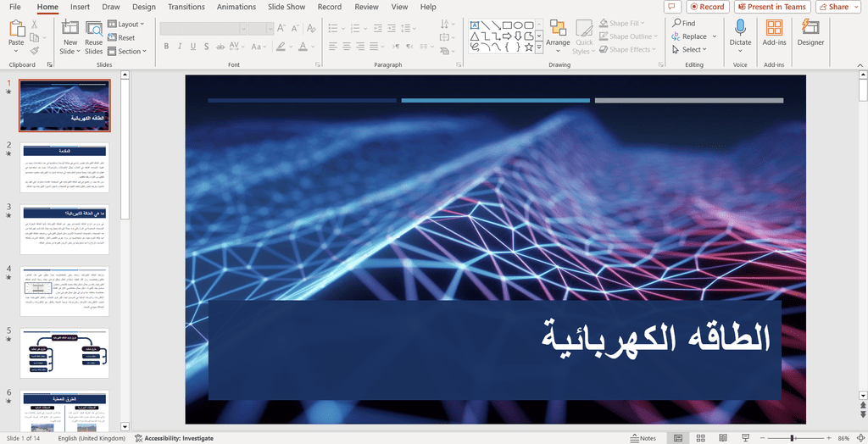The image size is (868, 444).
Task: Decrease list indent level
Action: point(378,28)
